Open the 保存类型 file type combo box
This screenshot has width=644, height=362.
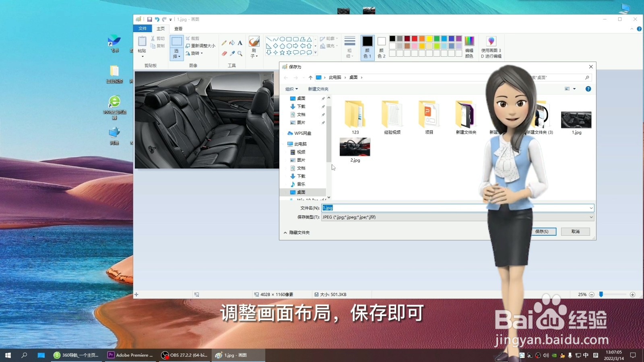coord(458,217)
